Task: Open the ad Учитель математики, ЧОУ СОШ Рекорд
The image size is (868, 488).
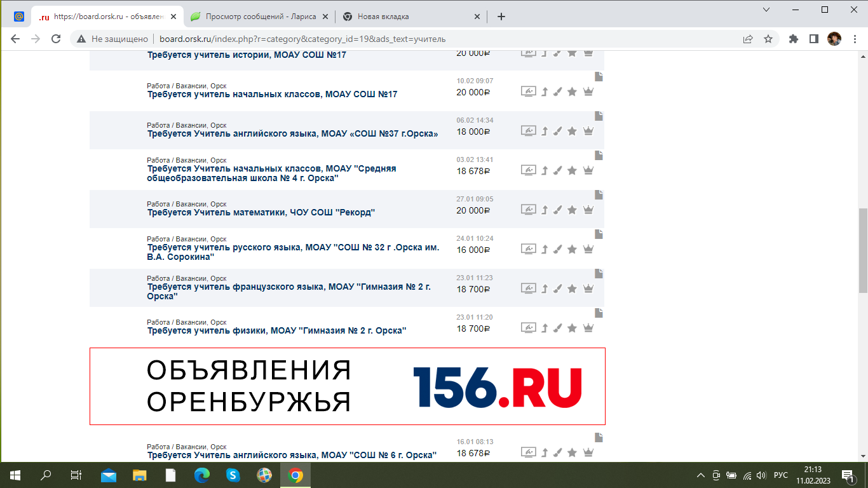Action: 261,212
